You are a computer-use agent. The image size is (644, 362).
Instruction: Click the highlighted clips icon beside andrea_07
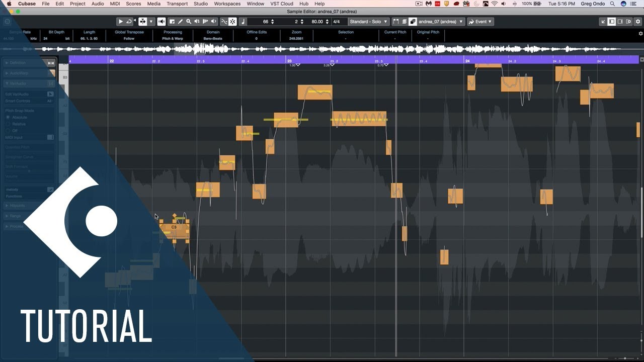pyautogui.click(x=413, y=22)
